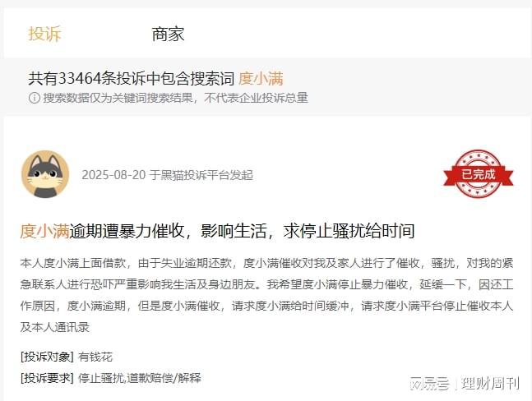Viewport: 532px width, 401px height.
Task: Click 有钱花 complaint target
Action: [x=95, y=357]
